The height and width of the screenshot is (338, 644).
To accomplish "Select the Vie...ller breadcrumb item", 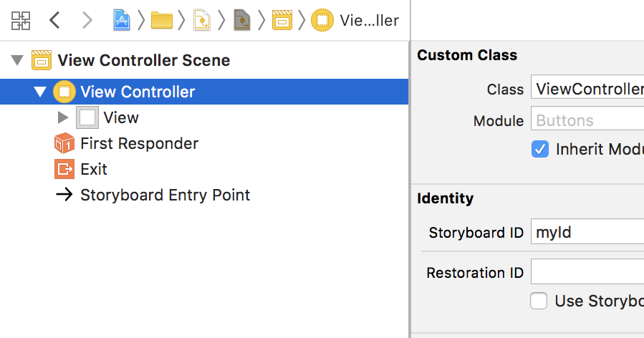I will pos(368,20).
